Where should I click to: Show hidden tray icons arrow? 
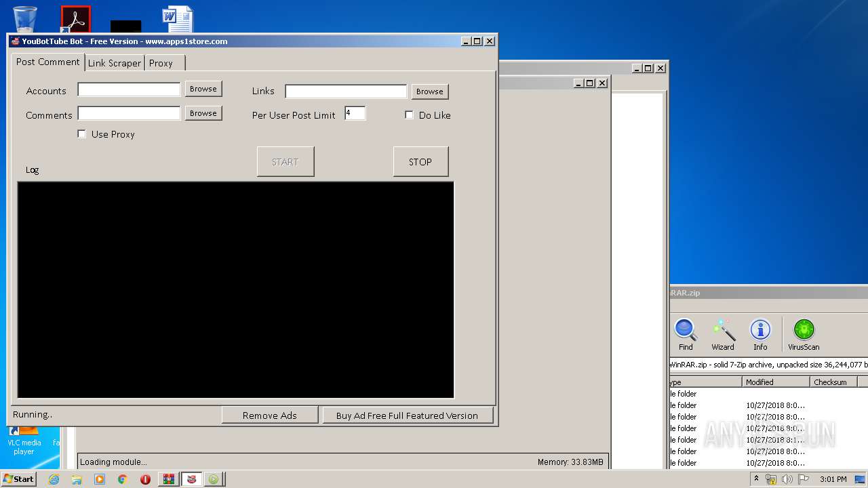click(x=756, y=479)
